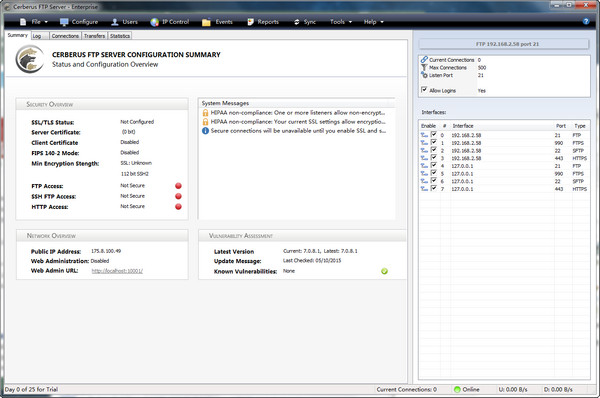Screen dimensions: 600x398
Task: Click the 'U: 0.00 B/s' upload status
Action: [x=513, y=390]
